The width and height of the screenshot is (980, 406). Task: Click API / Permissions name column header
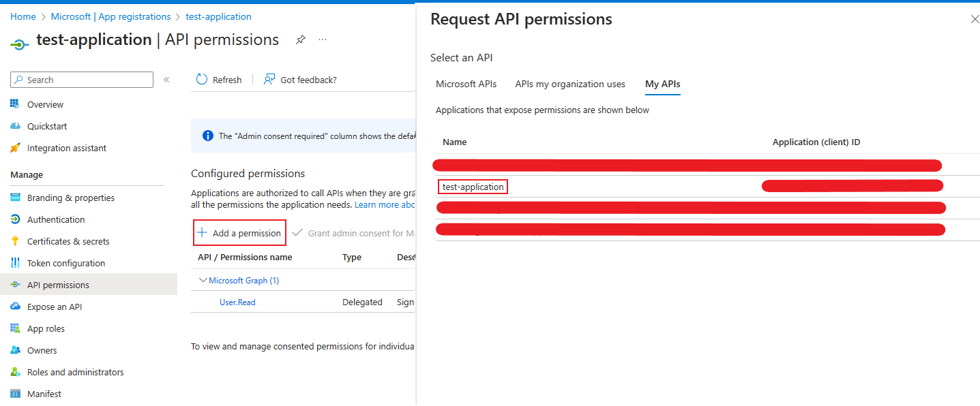pyautogui.click(x=245, y=257)
